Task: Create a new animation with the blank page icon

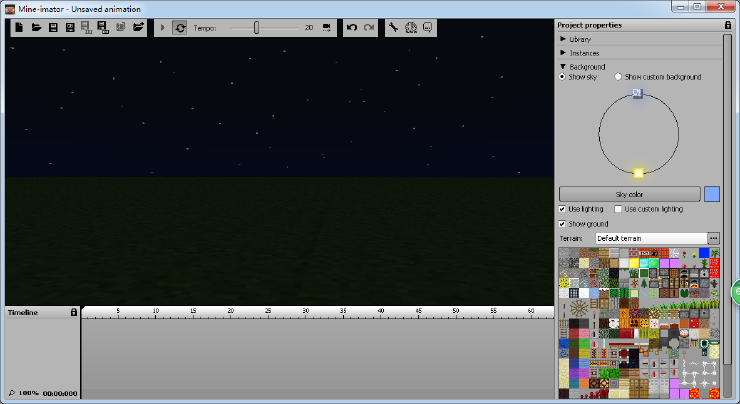Action: [x=19, y=27]
